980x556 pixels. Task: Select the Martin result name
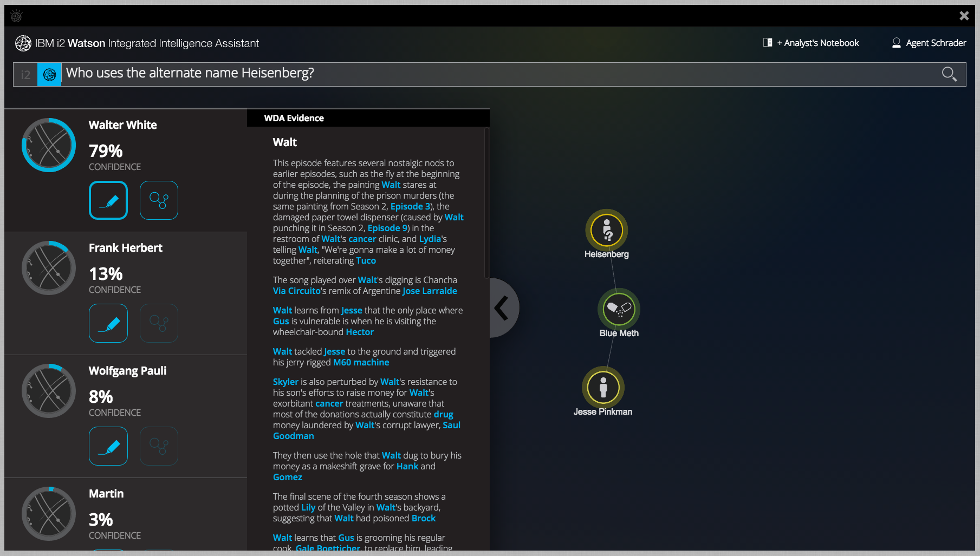[x=106, y=494]
